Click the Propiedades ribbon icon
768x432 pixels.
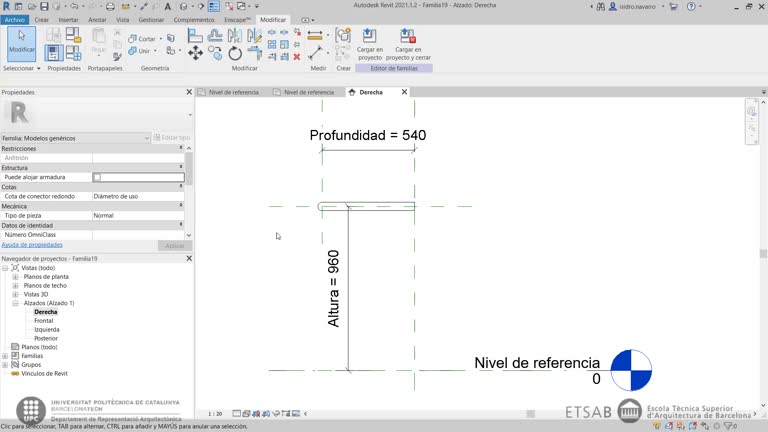coord(55,52)
